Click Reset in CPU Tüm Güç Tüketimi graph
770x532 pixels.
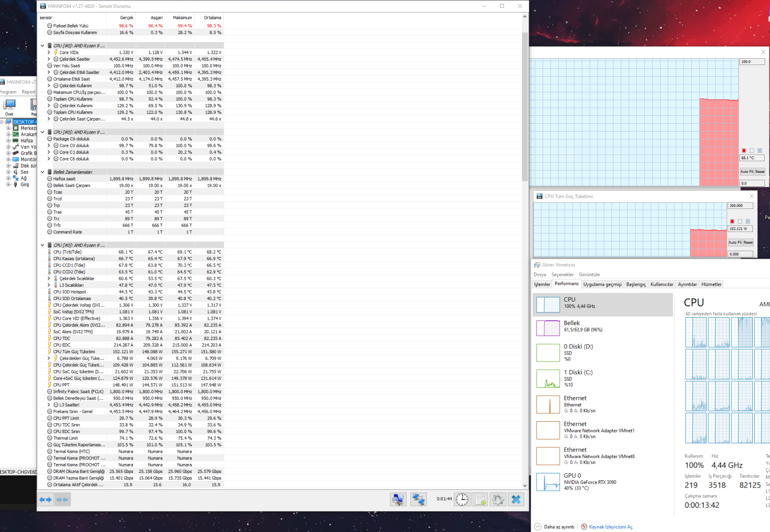coord(748,242)
